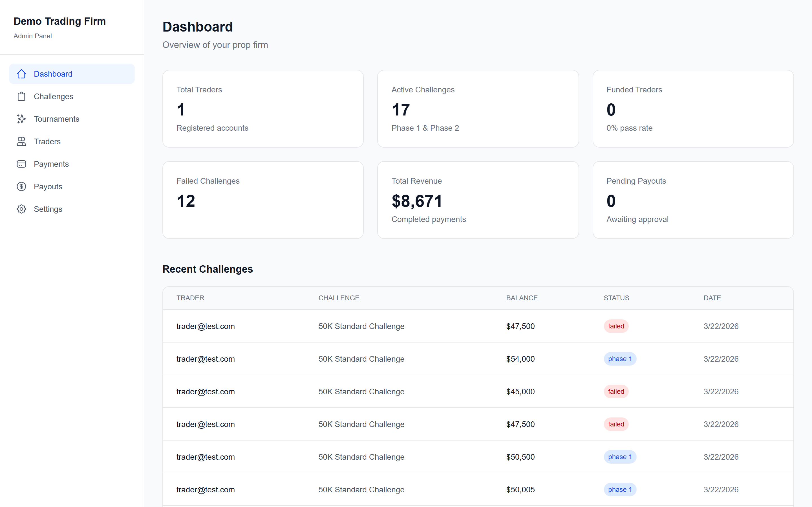The height and width of the screenshot is (507, 812).
Task: Sort the table by the TRADER column
Action: click(190, 298)
